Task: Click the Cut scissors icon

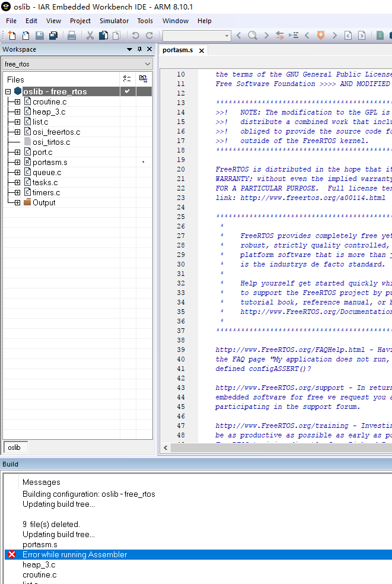Action: (90, 36)
